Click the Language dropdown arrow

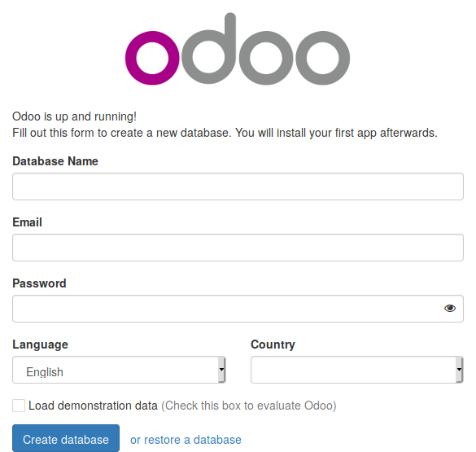(x=221, y=370)
